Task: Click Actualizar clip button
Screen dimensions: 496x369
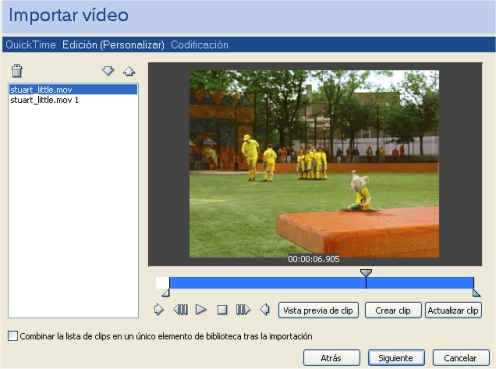Action: point(453,310)
